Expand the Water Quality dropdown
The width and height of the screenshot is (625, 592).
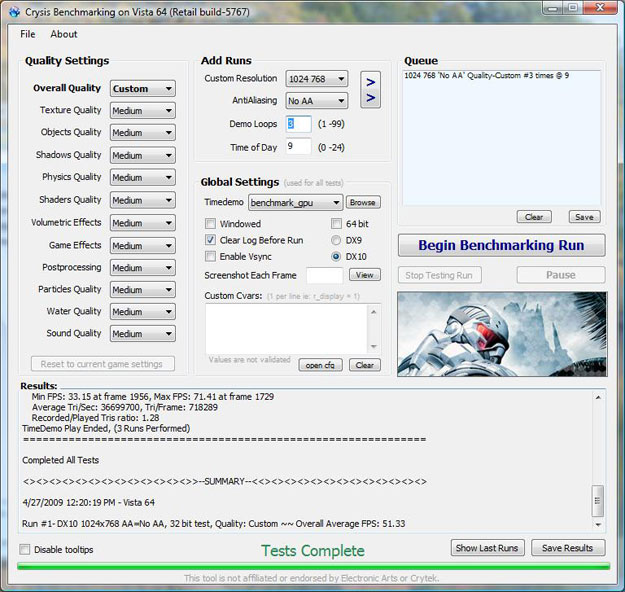tap(143, 311)
